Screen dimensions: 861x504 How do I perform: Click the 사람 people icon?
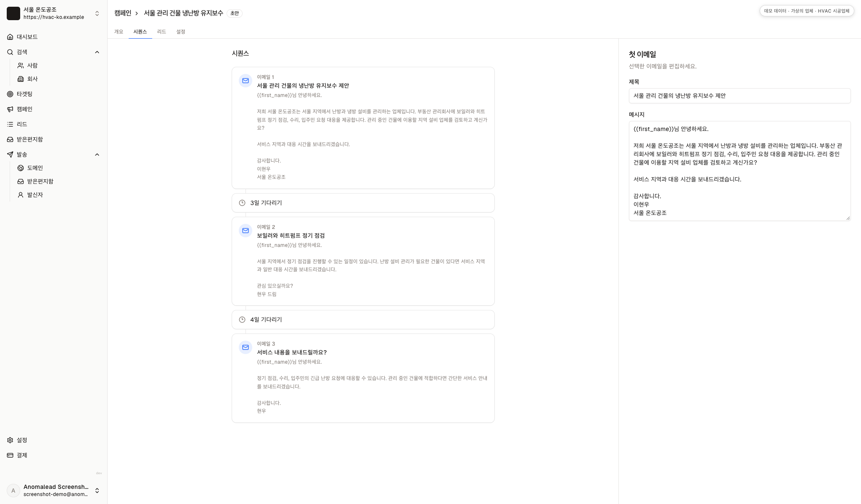(x=21, y=66)
